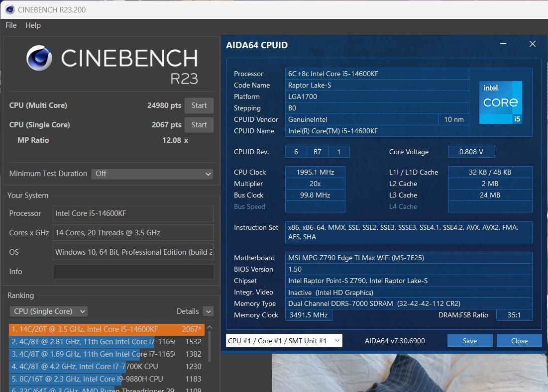Start the CPU Single Core test
The height and width of the screenshot is (392, 548).
point(199,125)
